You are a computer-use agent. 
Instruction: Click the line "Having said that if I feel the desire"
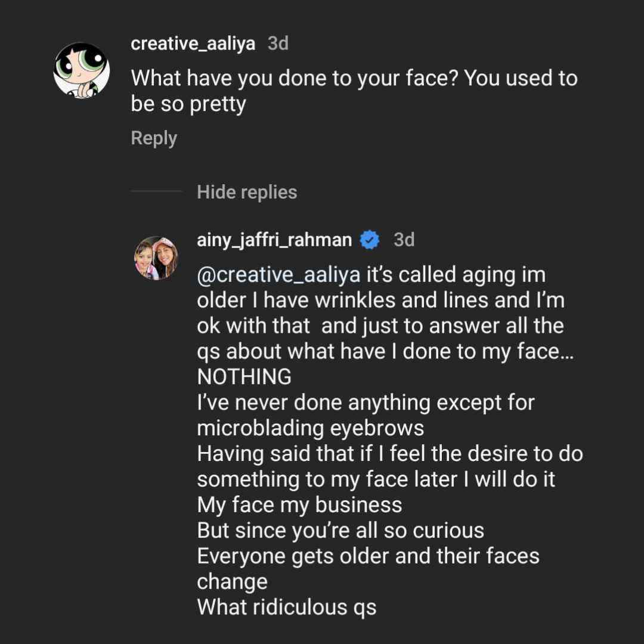pos(389,454)
